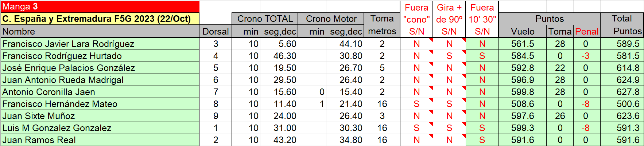Click the "Antonio Coronilla Jaen" name cell
The image size is (644, 146).
(x=100, y=92)
